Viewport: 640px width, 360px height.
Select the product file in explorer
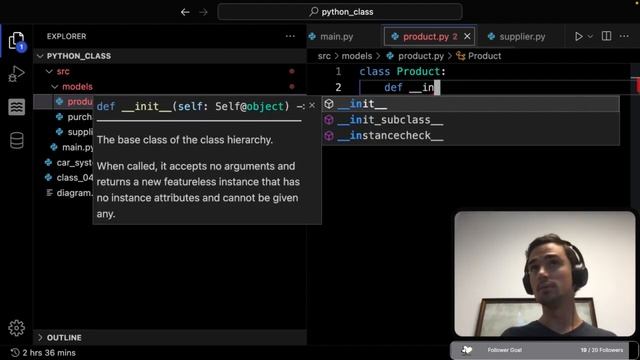pos(63,102)
